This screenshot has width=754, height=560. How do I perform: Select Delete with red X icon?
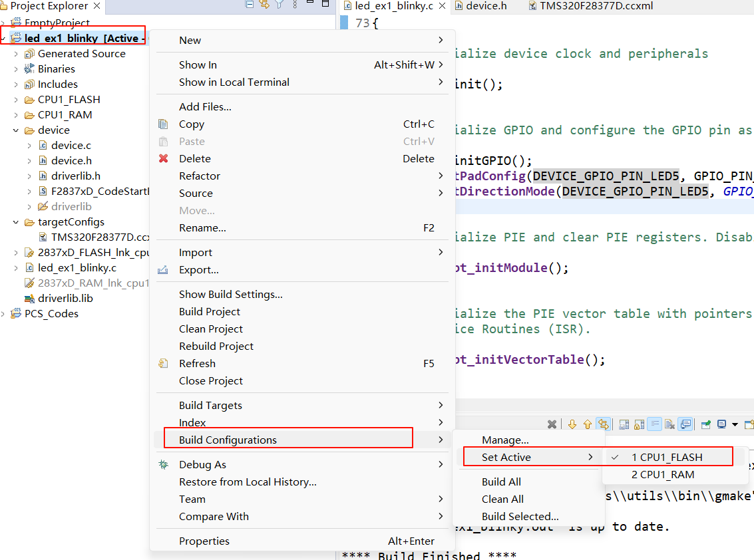pyautogui.click(x=195, y=159)
